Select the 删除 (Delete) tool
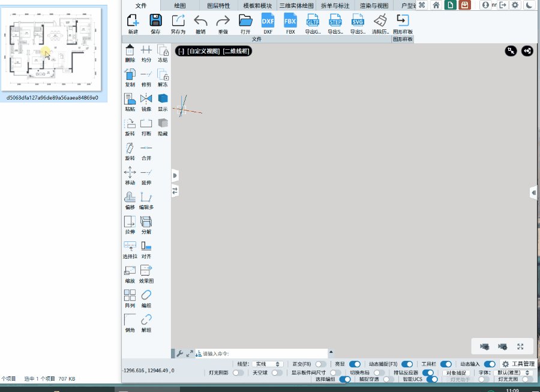This screenshot has height=392, width=540. [130, 50]
